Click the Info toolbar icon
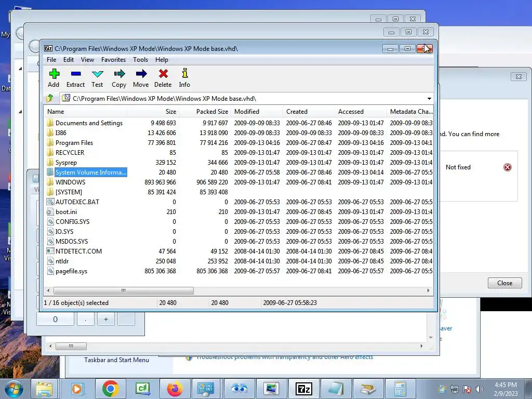 pos(184,73)
